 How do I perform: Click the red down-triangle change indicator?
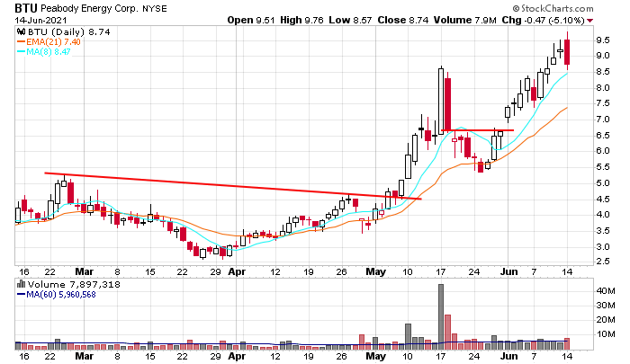point(589,21)
